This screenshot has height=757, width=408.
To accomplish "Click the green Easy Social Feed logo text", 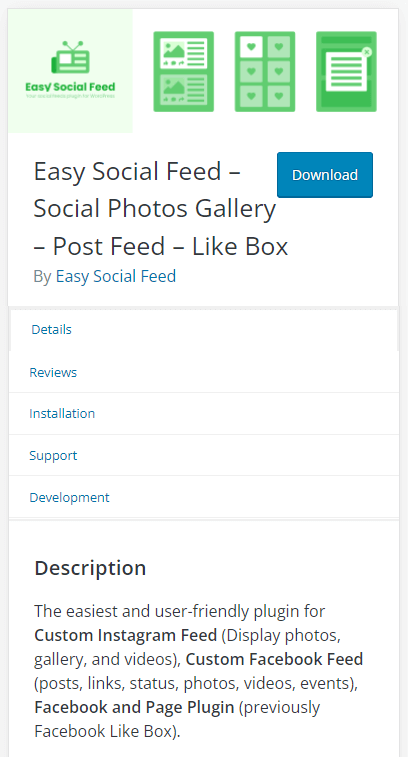I will coord(70,87).
